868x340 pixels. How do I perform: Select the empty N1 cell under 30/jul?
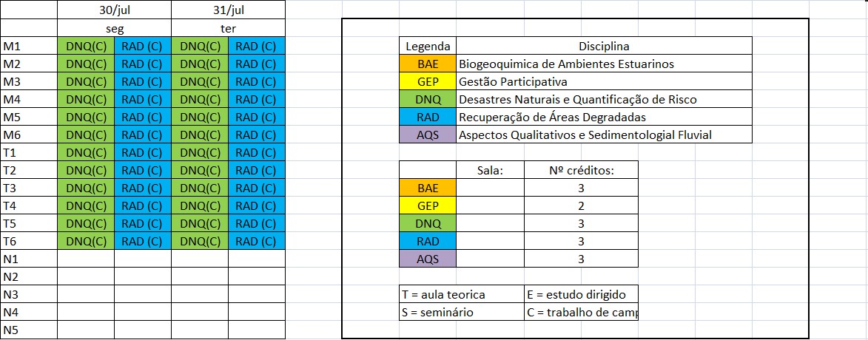86,259
